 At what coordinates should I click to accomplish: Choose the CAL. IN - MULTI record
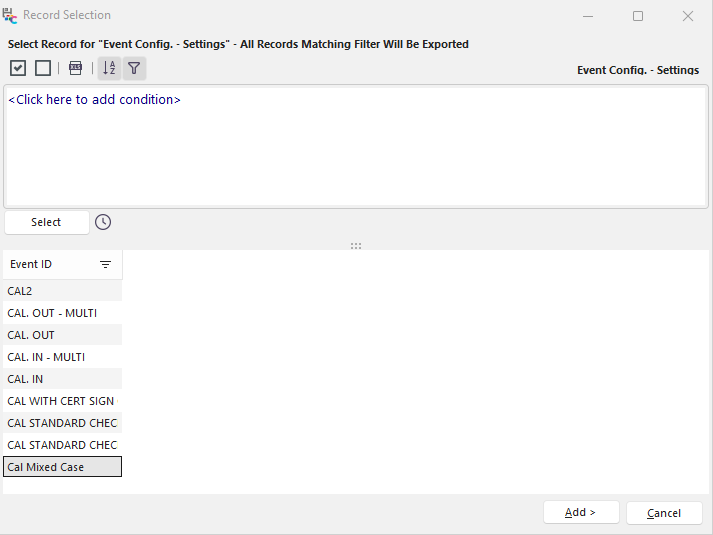[x=62, y=357]
